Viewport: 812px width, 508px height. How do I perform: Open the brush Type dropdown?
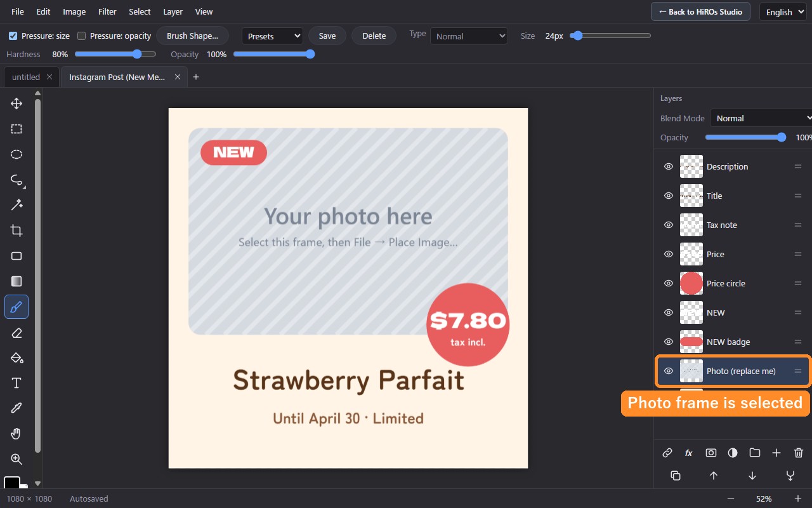pyautogui.click(x=469, y=36)
